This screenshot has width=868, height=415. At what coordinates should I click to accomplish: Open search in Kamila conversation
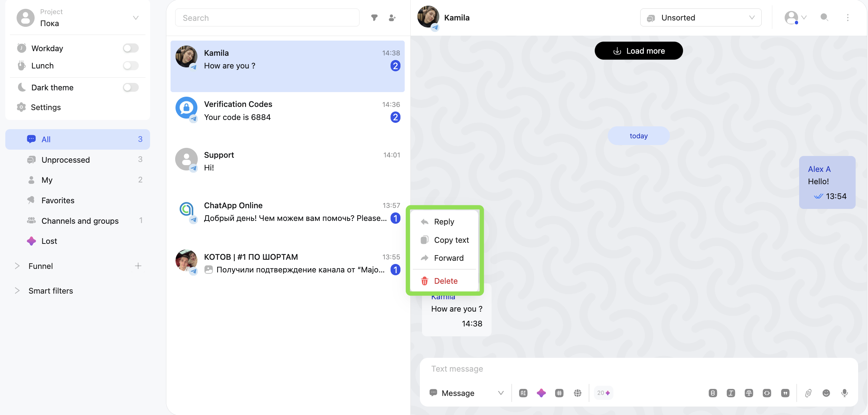click(824, 17)
